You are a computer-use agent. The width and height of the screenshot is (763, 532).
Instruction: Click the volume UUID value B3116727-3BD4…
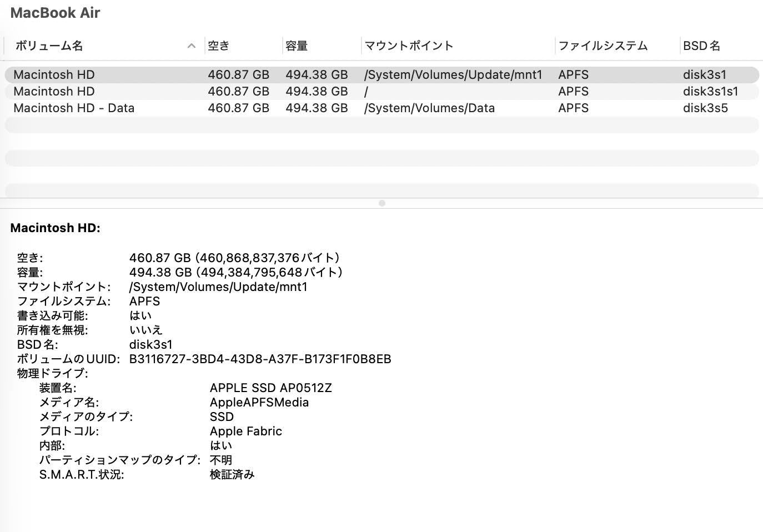(260, 359)
